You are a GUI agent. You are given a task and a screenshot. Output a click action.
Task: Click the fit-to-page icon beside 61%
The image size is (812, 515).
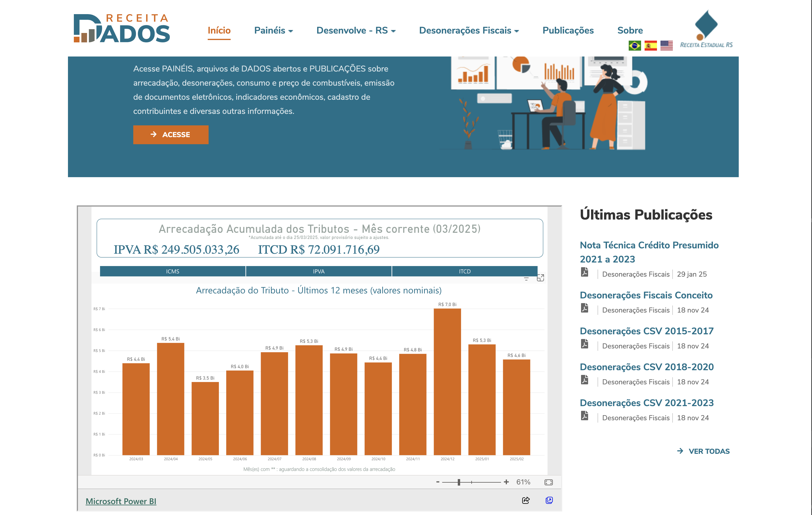point(548,482)
